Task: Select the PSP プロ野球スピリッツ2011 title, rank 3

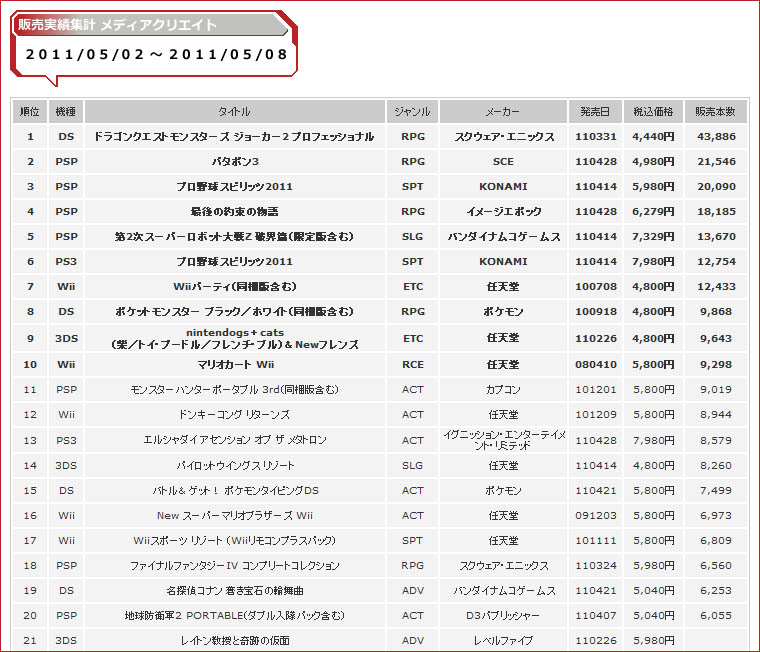Action: tap(235, 187)
